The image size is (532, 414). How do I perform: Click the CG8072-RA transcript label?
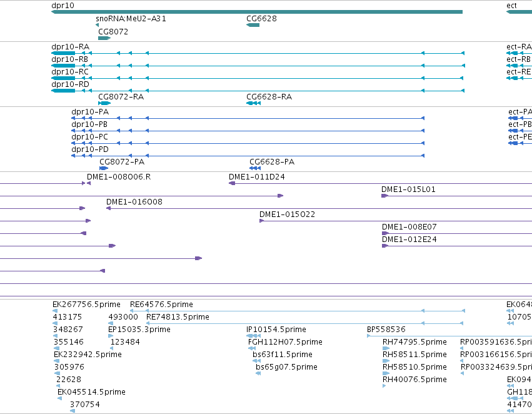(121, 97)
